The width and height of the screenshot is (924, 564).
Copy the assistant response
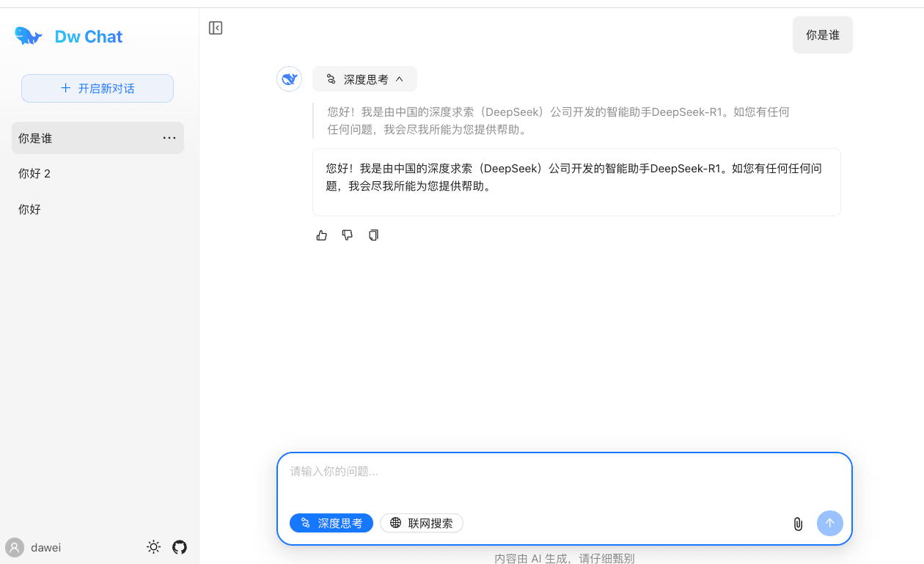(373, 235)
